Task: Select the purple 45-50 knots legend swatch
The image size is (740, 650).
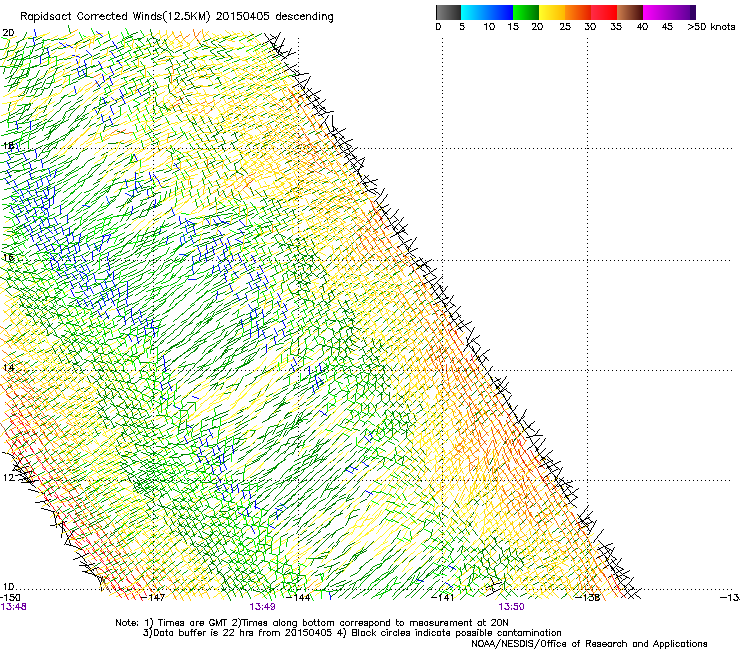Action: 682,12
